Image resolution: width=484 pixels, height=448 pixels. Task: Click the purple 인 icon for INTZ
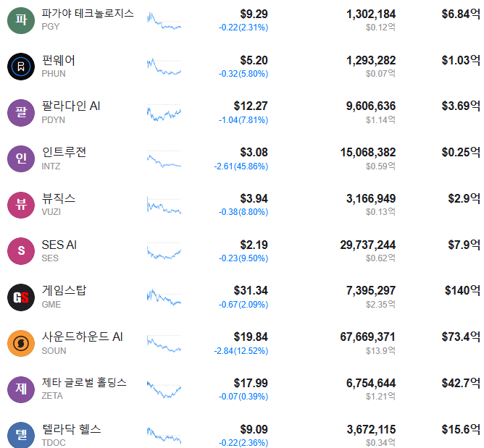click(21, 159)
